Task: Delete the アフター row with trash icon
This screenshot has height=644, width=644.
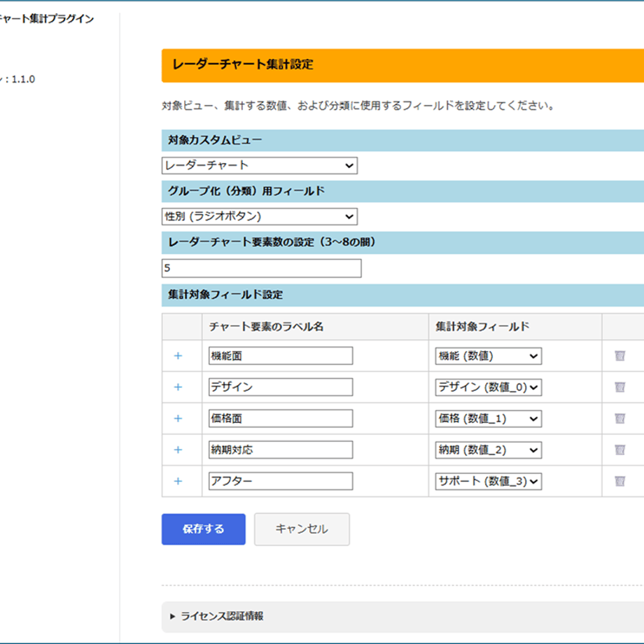Action: pyautogui.click(x=619, y=481)
